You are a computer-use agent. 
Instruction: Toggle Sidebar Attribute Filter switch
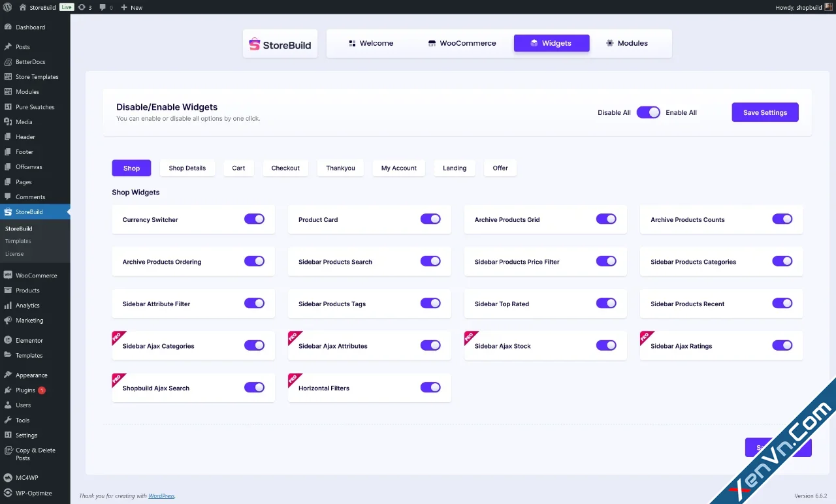254,304
